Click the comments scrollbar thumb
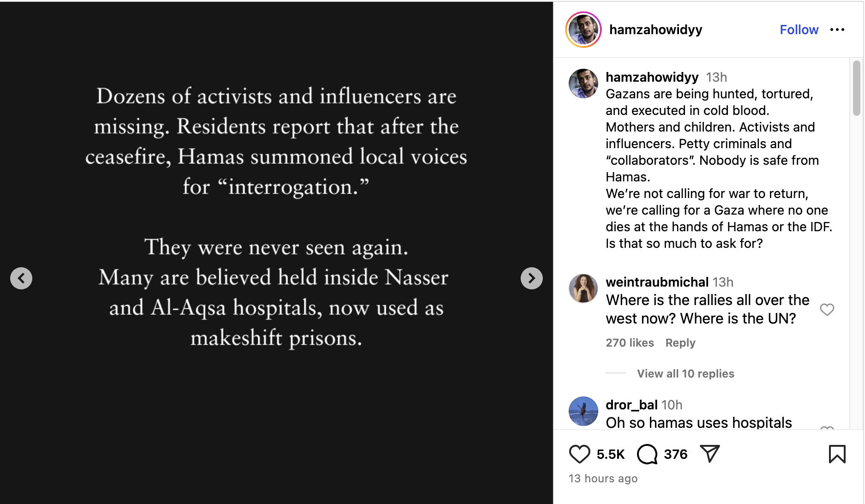Screen dimensions: 865x504 coord(856,88)
